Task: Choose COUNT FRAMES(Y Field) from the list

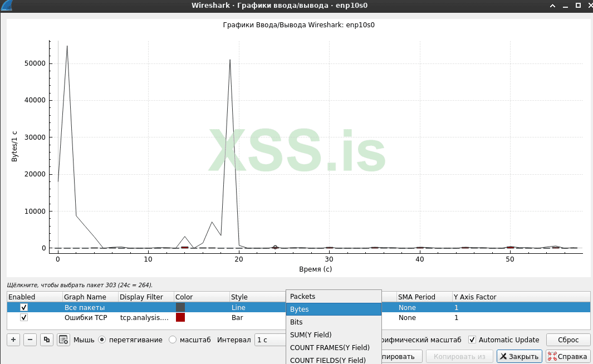Action: tap(334, 348)
